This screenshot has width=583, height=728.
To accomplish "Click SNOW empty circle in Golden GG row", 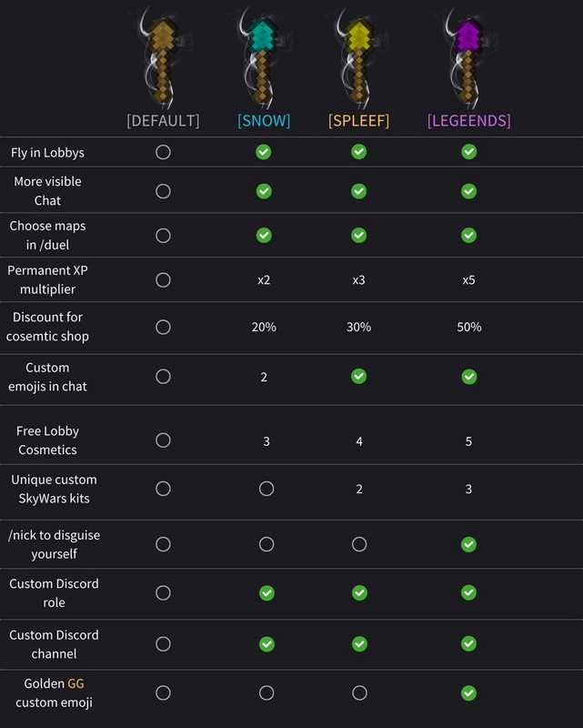I will click(266, 693).
